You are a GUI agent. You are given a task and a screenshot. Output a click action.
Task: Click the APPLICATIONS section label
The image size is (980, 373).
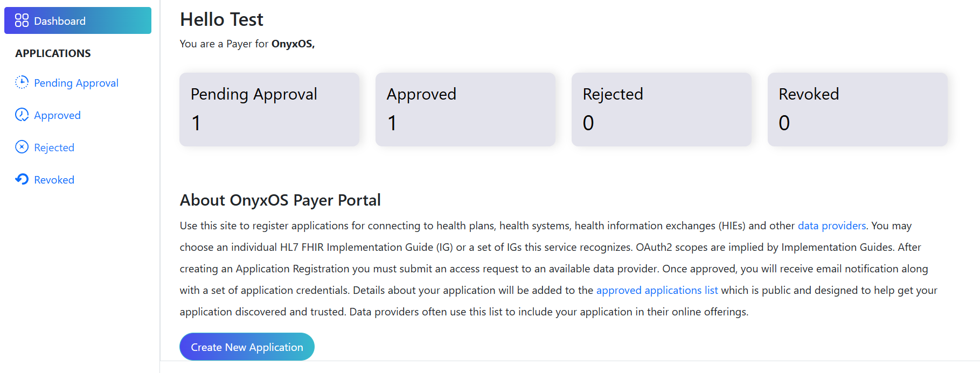(x=53, y=53)
